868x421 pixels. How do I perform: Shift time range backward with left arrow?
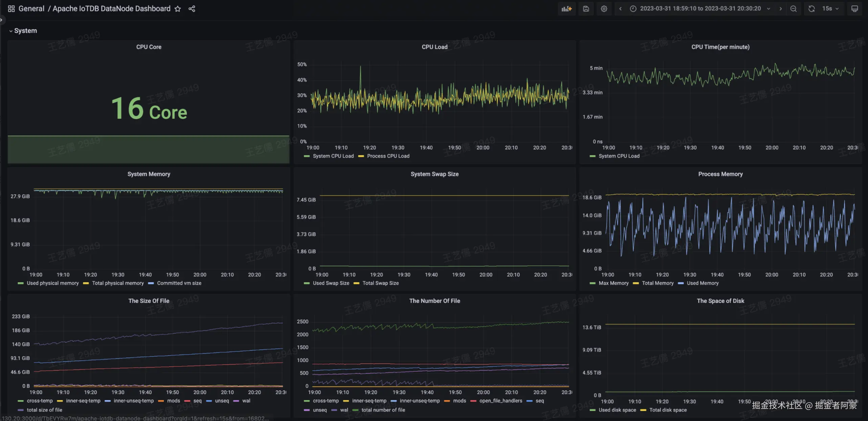(x=620, y=9)
